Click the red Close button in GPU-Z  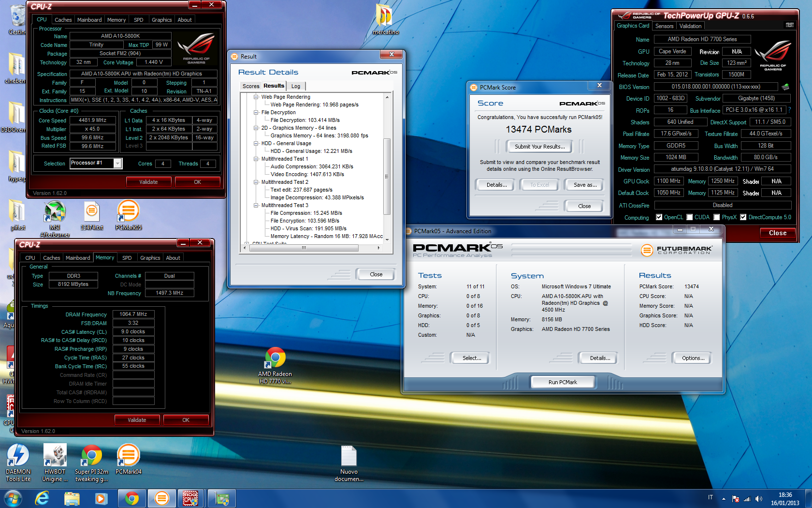coord(778,233)
